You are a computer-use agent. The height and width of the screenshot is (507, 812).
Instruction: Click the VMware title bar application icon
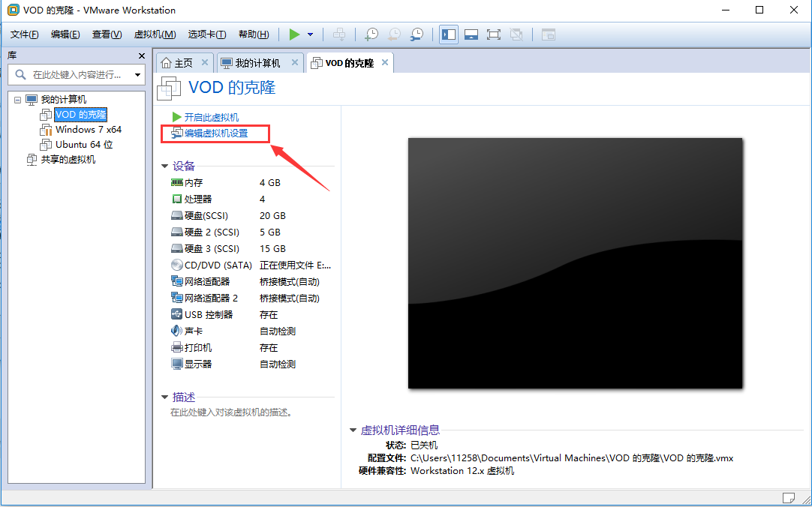[13, 10]
